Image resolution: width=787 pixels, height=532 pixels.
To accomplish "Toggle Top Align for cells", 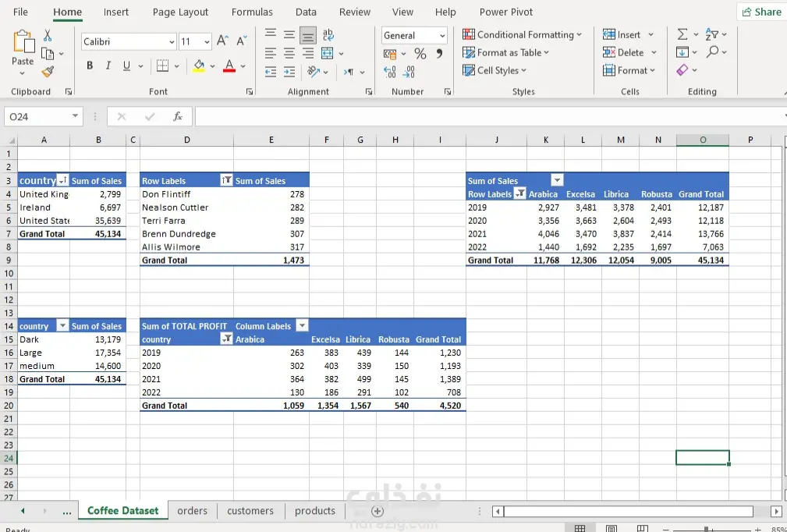I will [x=271, y=34].
